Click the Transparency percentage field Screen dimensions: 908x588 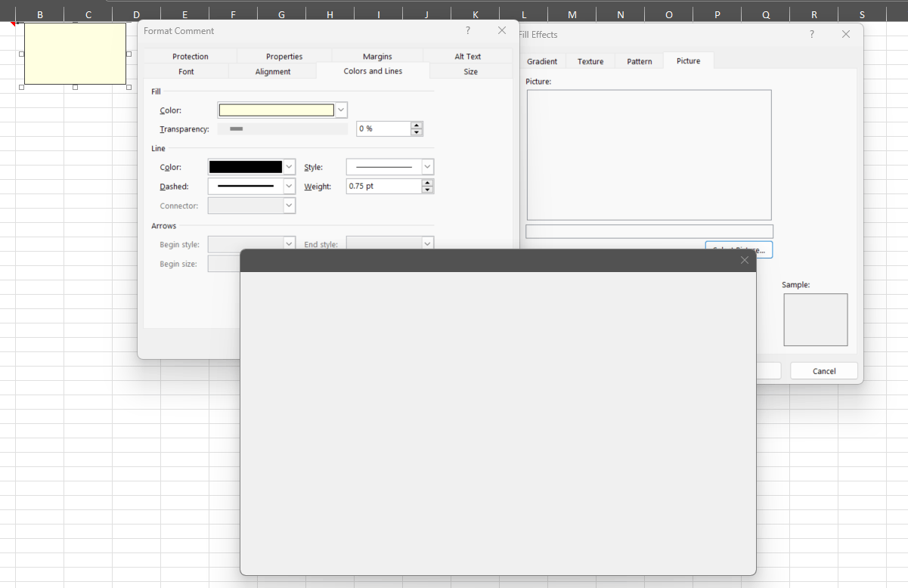[383, 129]
